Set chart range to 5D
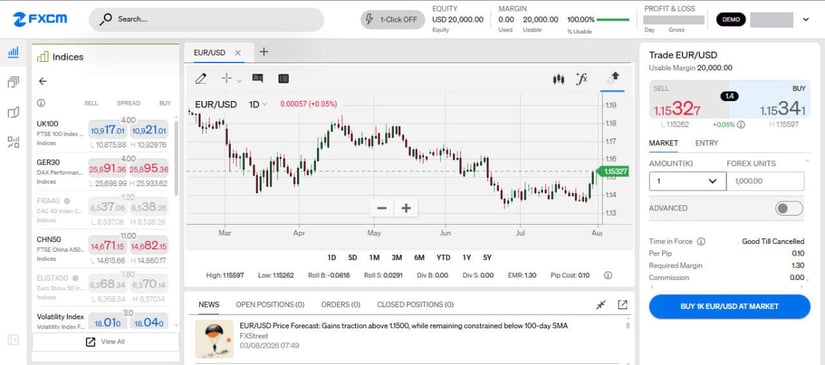 (x=353, y=258)
